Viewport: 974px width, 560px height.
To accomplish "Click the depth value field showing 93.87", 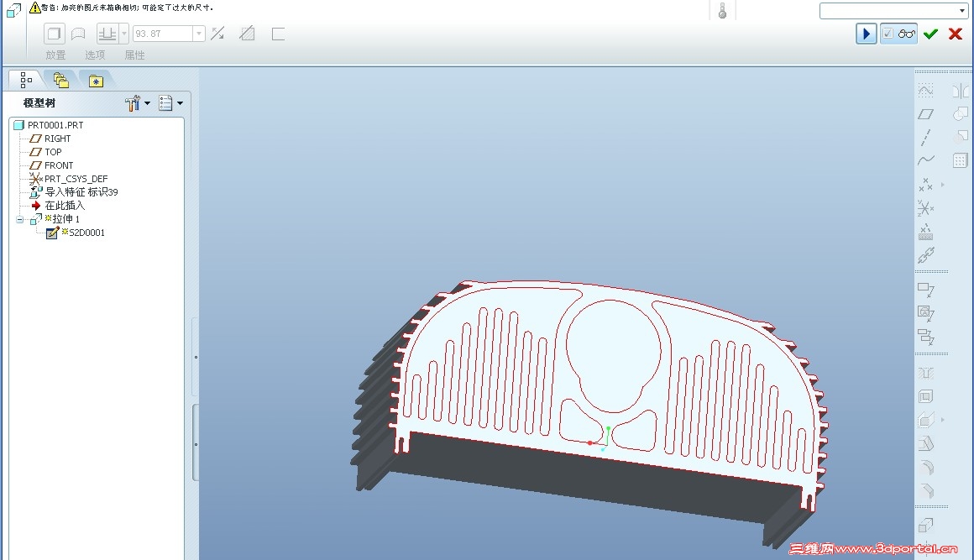I will pos(163,34).
